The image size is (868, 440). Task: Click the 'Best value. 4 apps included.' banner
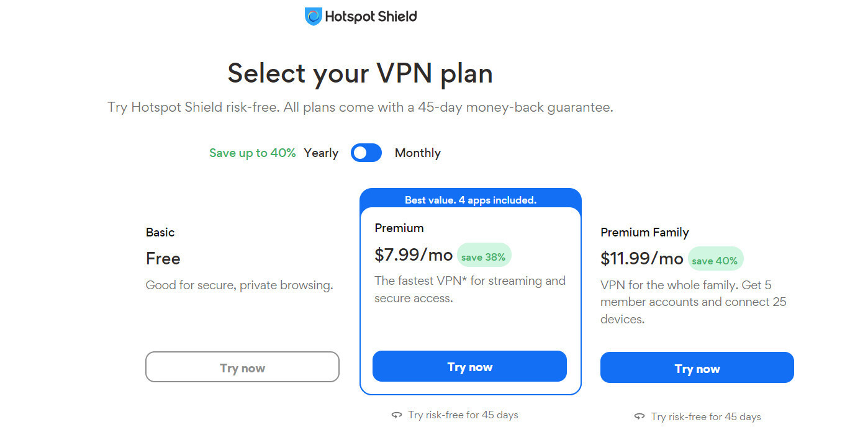tap(470, 200)
